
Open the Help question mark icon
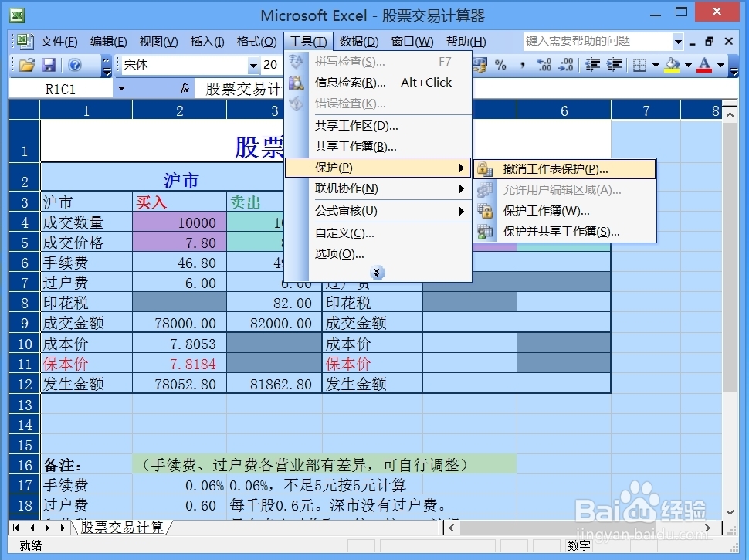point(75,65)
